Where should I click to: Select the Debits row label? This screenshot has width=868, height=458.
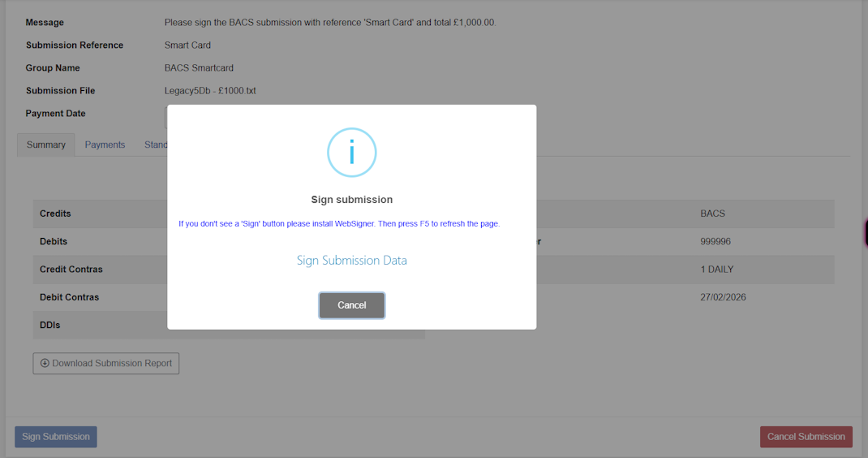54,241
